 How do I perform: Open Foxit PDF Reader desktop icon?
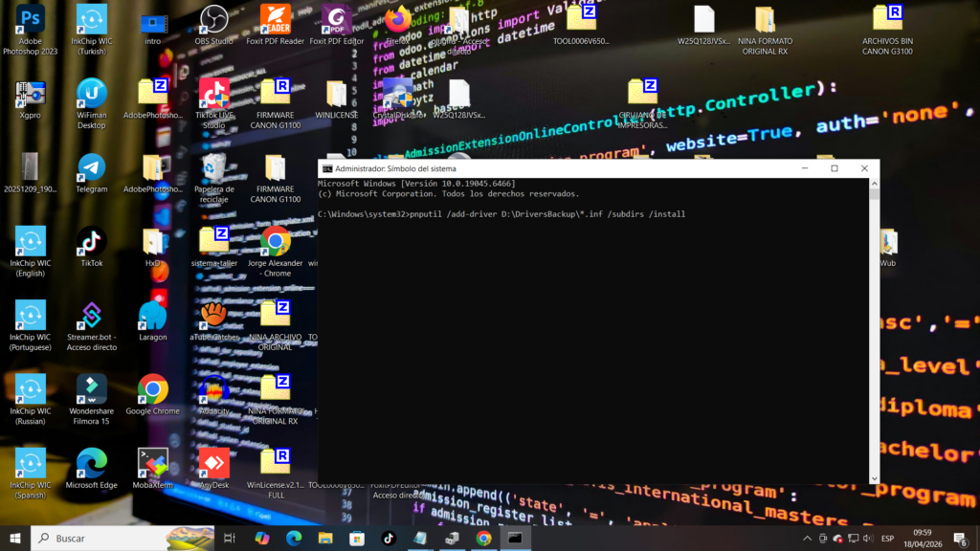pyautogui.click(x=275, y=19)
